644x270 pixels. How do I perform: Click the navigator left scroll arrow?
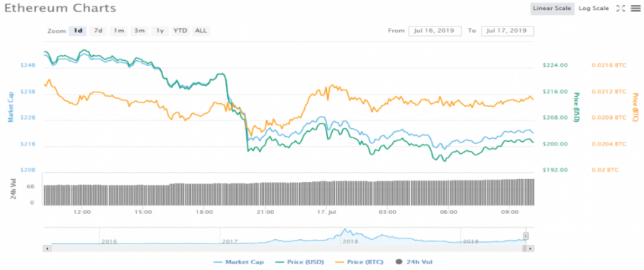(47, 249)
